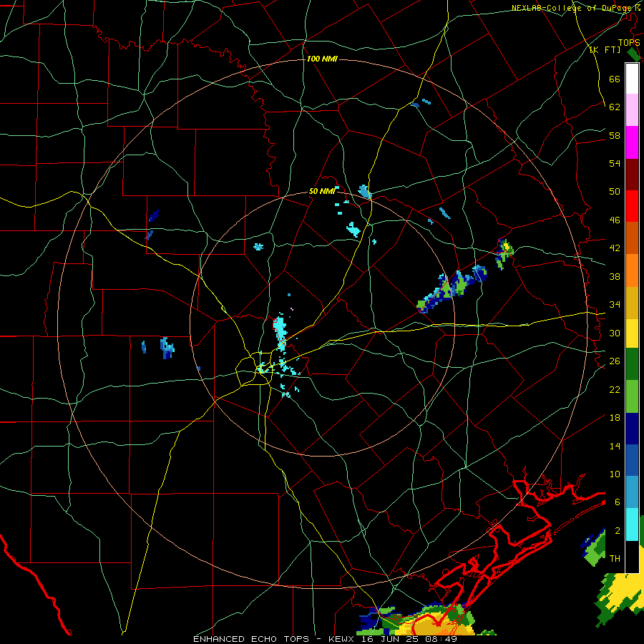Viewport: 644px width, 644px height.
Task: Click the 'TOPS' legend title
Action: (629, 43)
